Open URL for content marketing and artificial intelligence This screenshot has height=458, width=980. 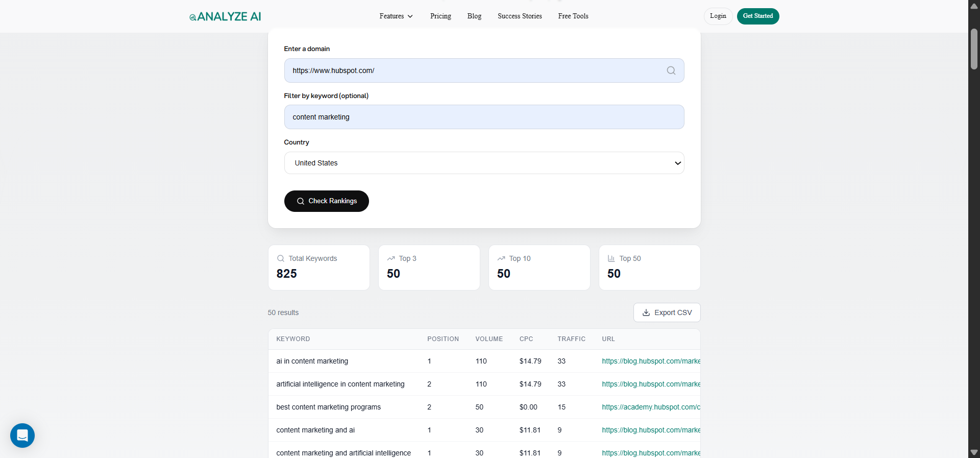pyautogui.click(x=651, y=453)
